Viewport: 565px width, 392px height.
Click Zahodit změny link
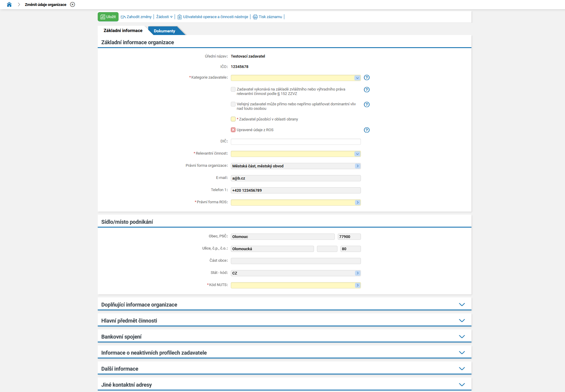point(136,17)
